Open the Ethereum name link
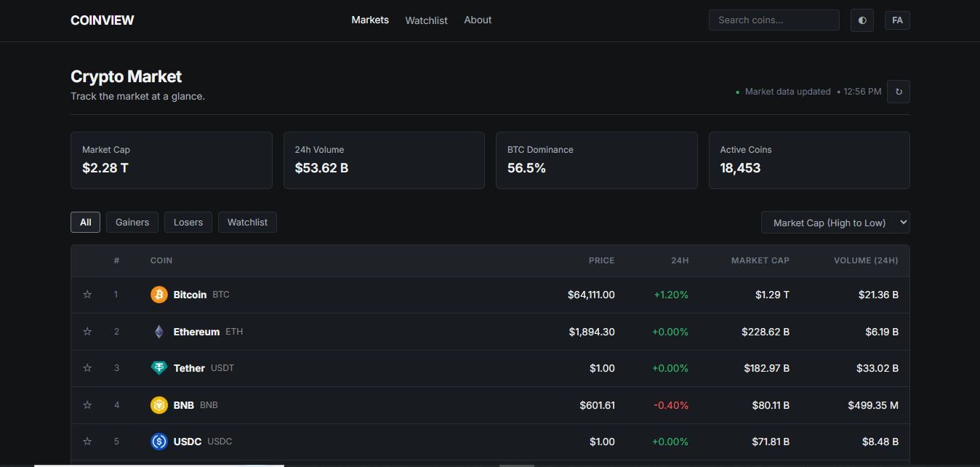This screenshot has height=467, width=980. pyautogui.click(x=196, y=332)
